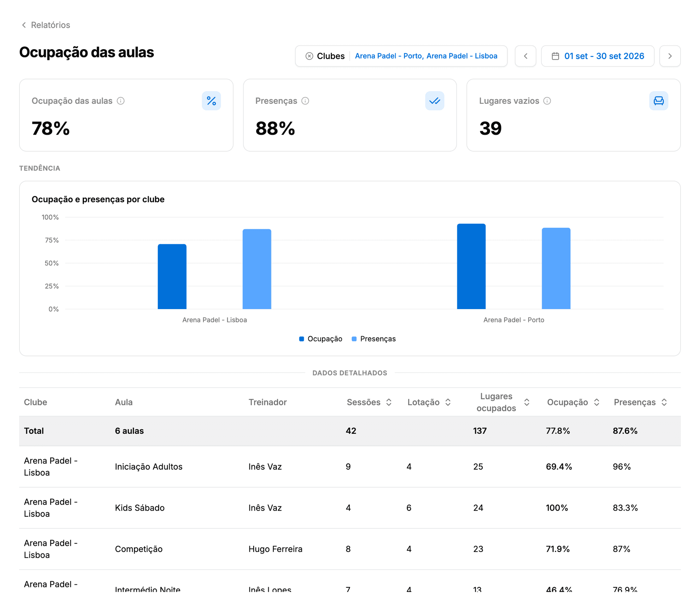The image size is (700, 611).
Task: Click the percent icon on occupancy card
Action: [x=211, y=101]
